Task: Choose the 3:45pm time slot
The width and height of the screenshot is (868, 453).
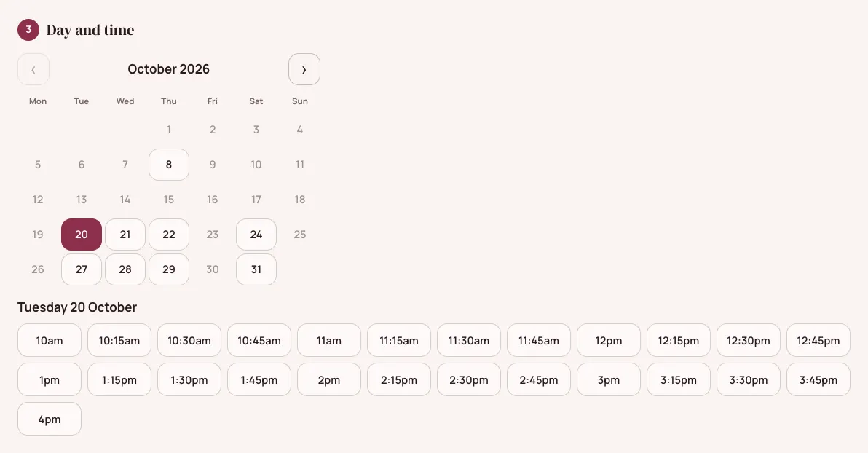Action: (x=818, y=380)
